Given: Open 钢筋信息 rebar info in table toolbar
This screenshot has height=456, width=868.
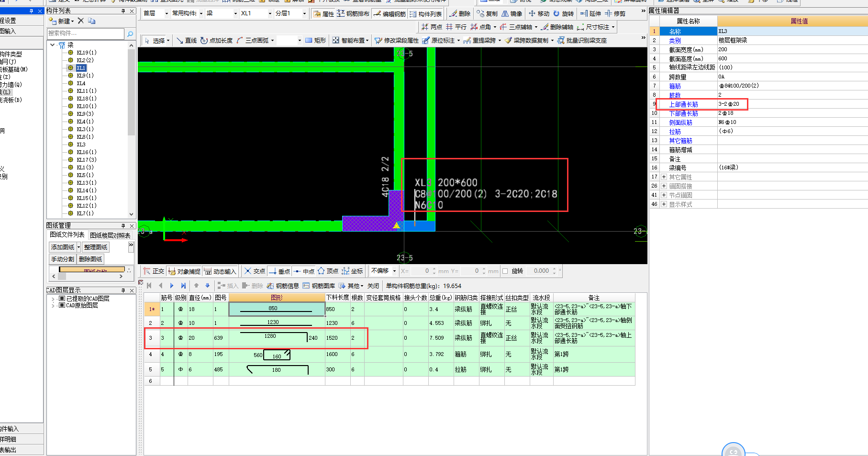Looking at the screenshot, I should (x=283, y=286).
